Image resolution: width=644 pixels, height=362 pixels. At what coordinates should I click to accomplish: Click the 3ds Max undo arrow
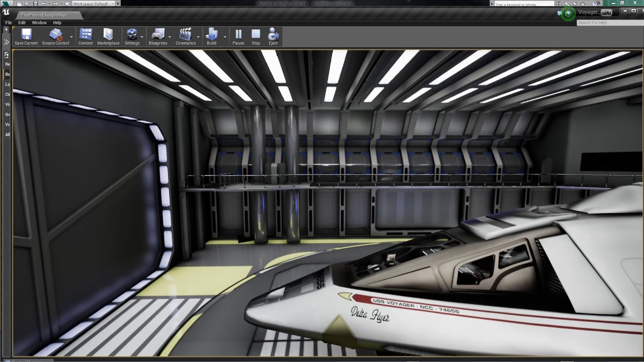tap(43, 4)
